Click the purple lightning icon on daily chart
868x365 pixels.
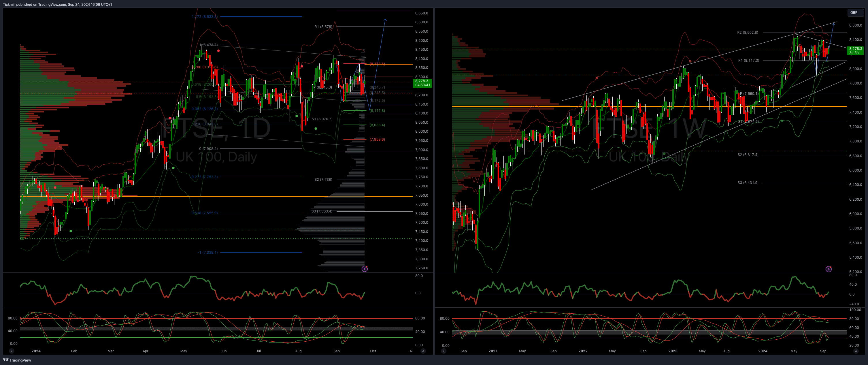[365, 269]
